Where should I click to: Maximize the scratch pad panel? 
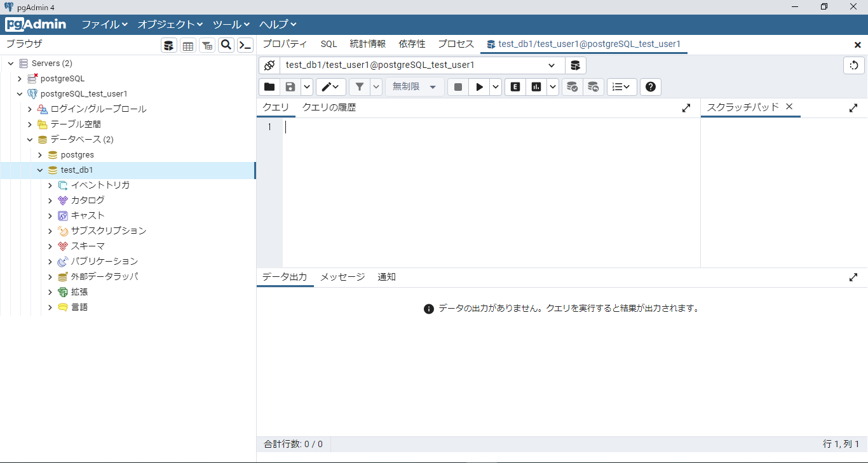pos(853,108)
